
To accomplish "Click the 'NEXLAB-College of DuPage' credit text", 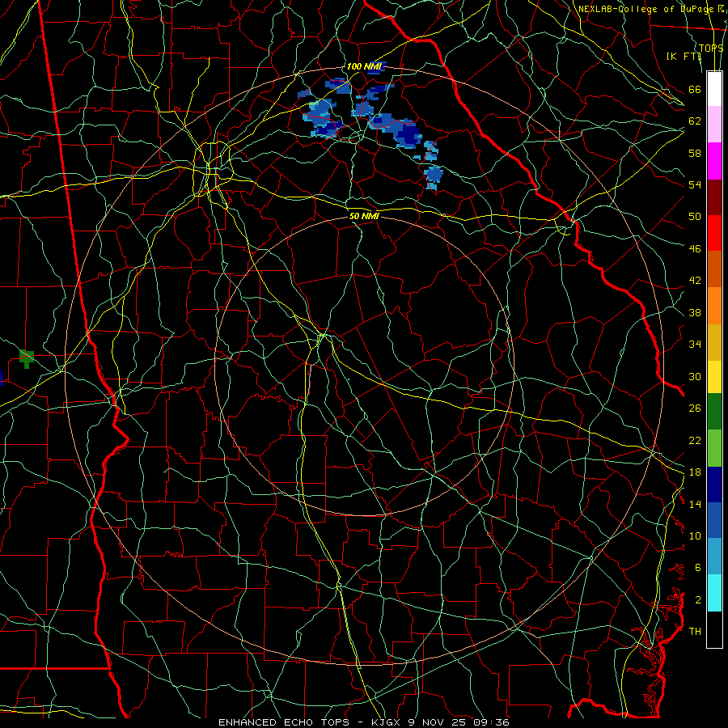I will coord(645,9).
